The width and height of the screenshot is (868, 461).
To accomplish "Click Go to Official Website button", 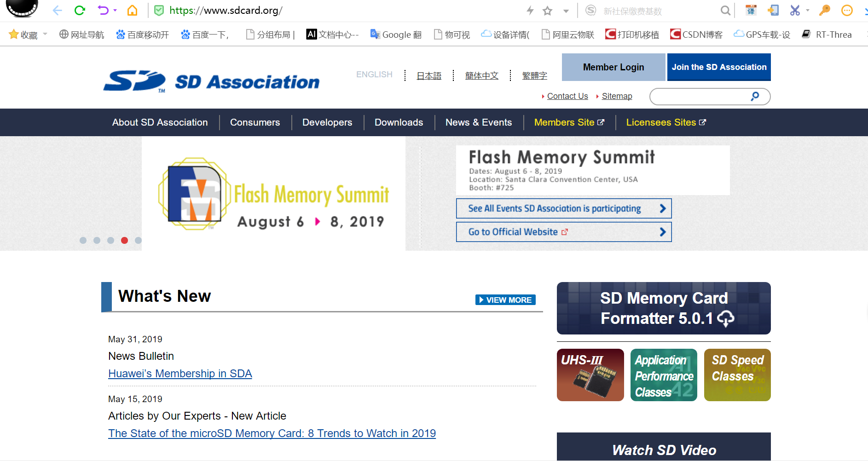I will [x=564, y=232].
